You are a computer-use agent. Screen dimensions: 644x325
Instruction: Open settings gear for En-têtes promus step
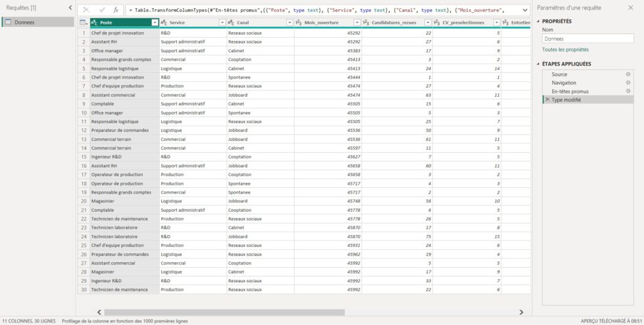tap(628, 91)
